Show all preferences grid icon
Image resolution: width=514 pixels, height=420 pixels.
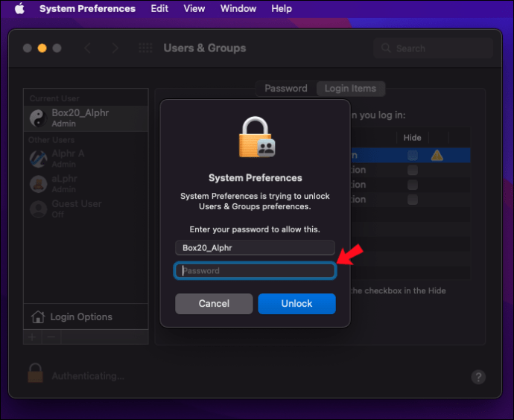coord(145,48)
